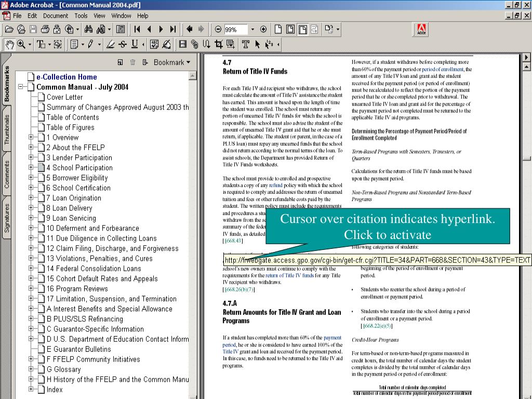The width and height of the screenshot is (532, 399).
Task: Click the §668.22(e)(5) citation link
Action: pyautogui.click(x=377, y=326)
